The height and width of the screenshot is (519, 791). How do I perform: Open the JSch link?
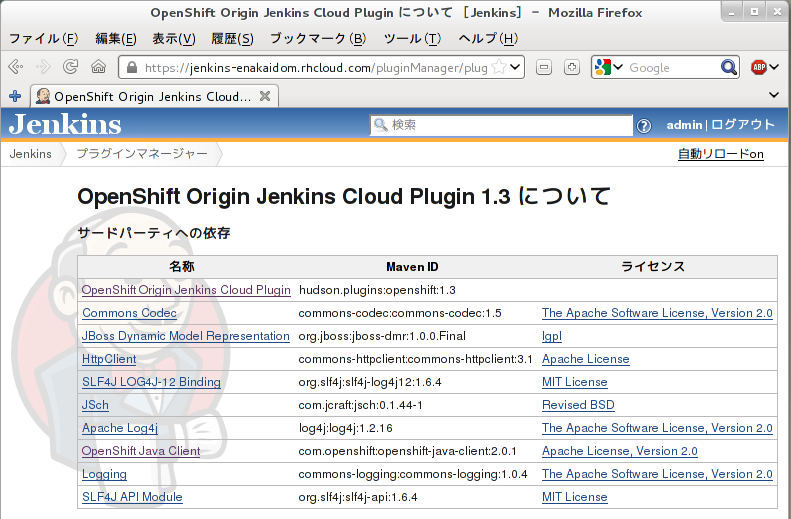pyautogui.click(x=95, y=405)
